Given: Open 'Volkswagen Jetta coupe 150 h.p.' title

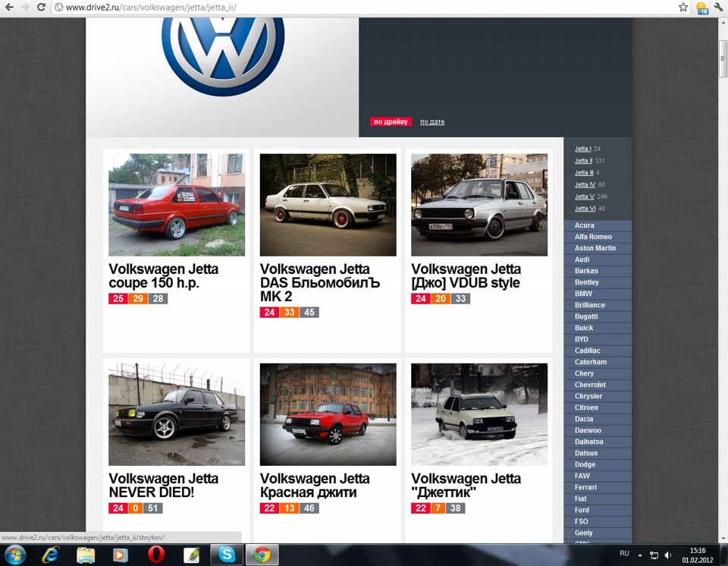Looking at the screenshot, I should pos(164,276).
